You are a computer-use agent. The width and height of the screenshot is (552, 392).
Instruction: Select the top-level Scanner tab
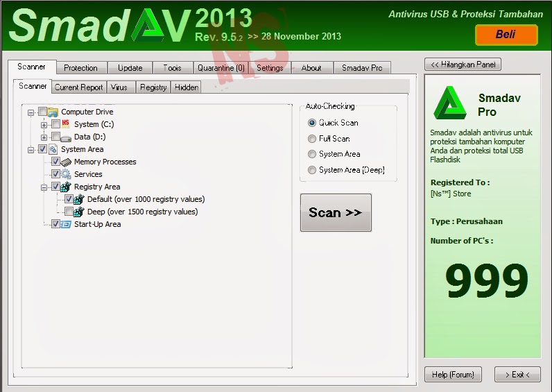pyautogui.click(x=31, y=67)
